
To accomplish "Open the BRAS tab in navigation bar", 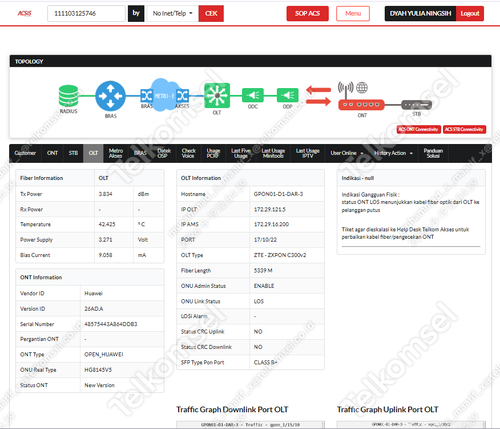I will tap(140, 153).
